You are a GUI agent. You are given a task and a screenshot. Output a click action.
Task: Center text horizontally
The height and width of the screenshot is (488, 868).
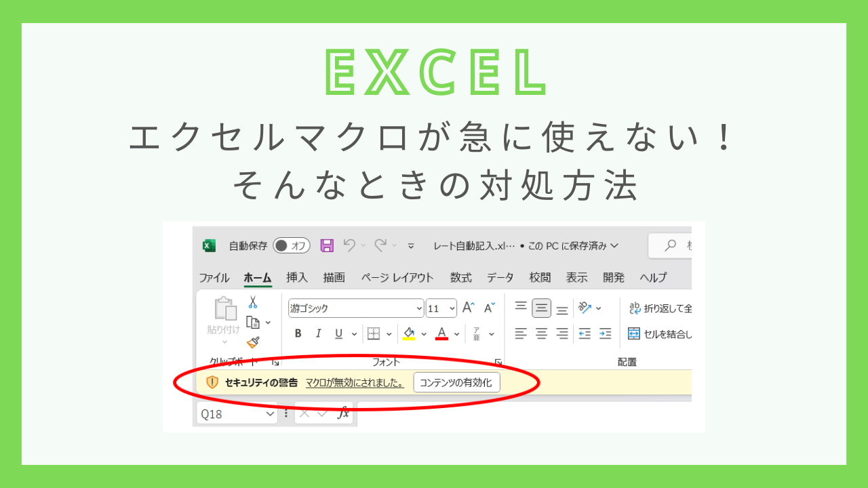[541, 333]
